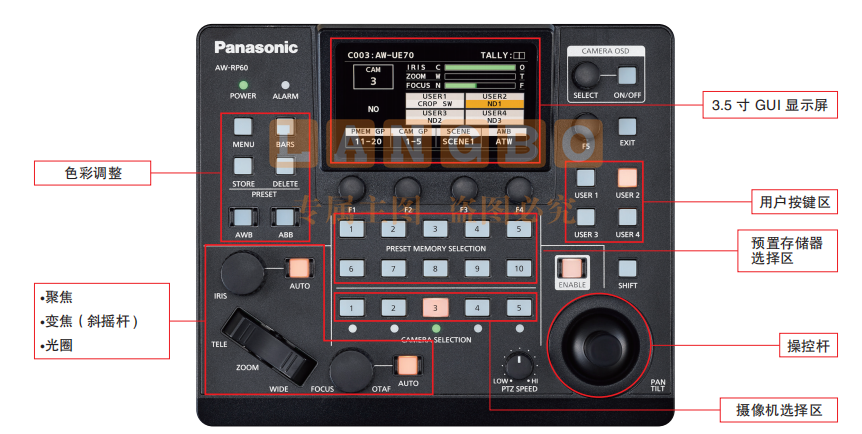Push the BARS color bar button
Screen dimensions: 862x434
click(x=285, y=127)
